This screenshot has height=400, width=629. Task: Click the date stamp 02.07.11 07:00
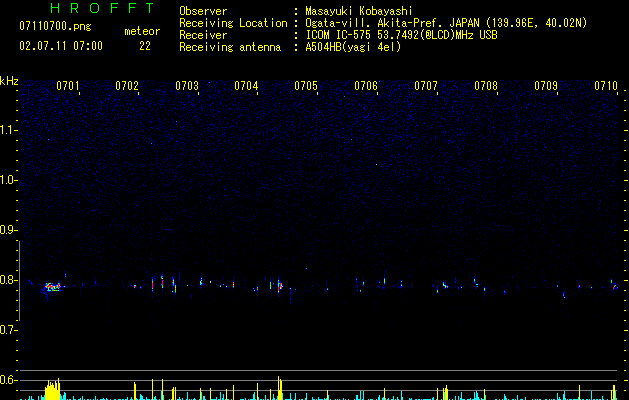61,46
